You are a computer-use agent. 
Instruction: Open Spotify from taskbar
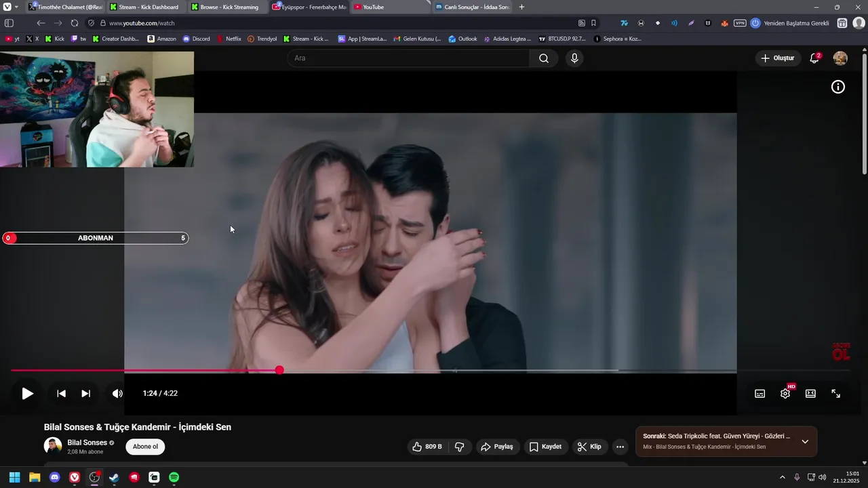coord(174,477)
